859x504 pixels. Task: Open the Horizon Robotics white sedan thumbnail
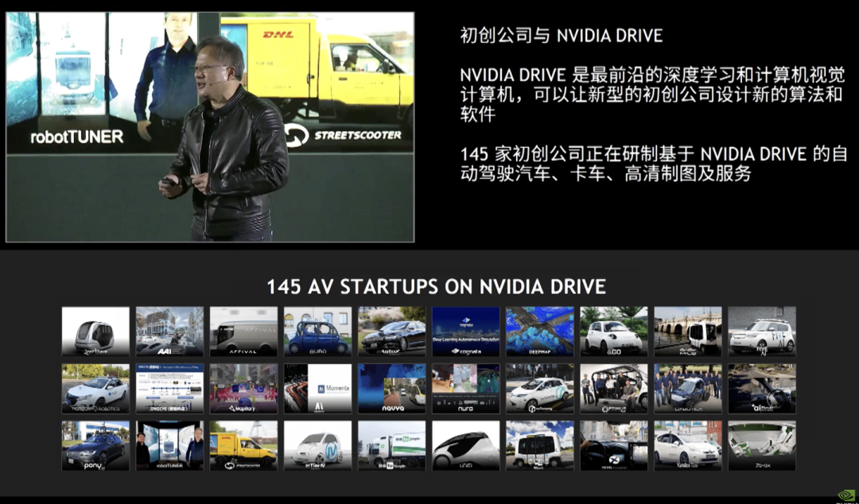[x=95, y=389]
